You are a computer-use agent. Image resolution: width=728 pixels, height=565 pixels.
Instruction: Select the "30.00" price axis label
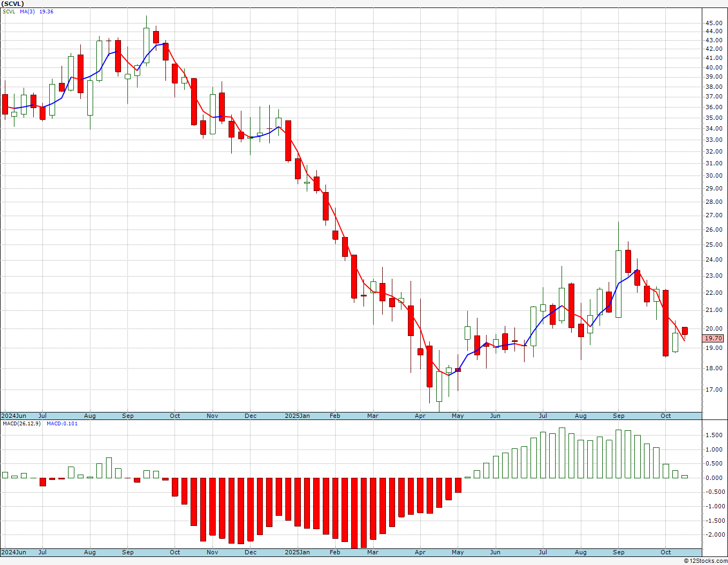coord(714,175)
